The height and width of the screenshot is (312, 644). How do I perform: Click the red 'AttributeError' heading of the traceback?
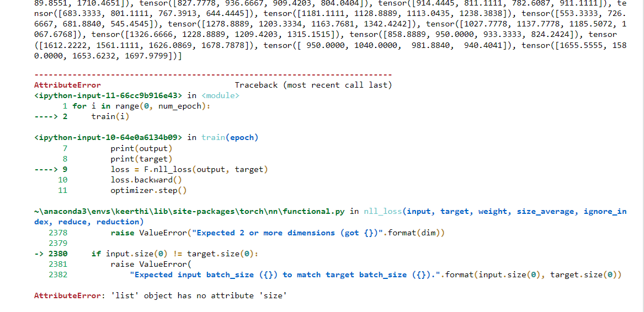click(67, 85)
